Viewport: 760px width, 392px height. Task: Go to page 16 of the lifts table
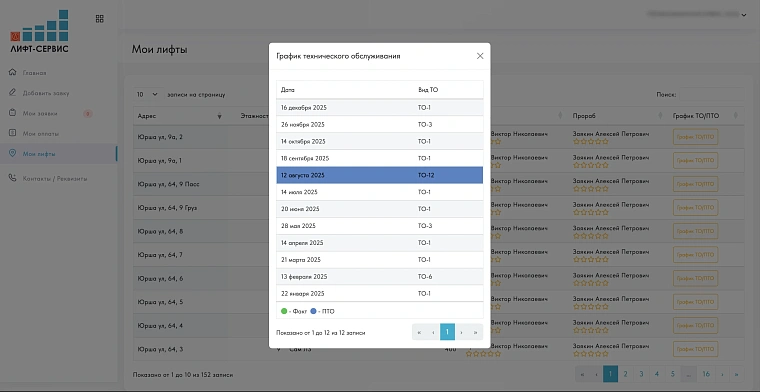coord(706,374)
